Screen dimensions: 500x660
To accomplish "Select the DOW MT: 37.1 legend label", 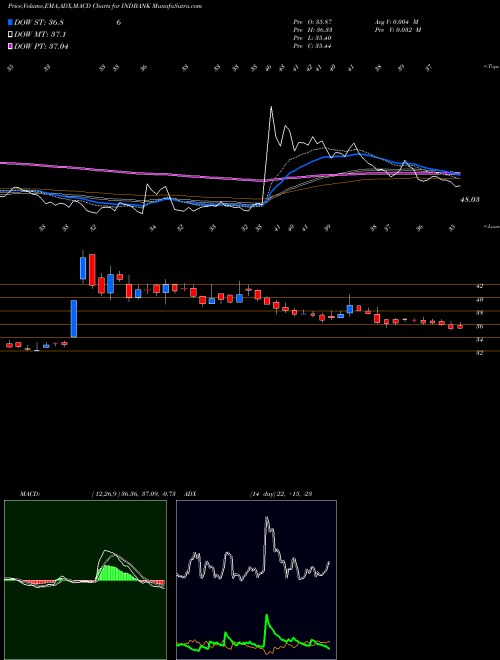I will pyautogui.click(x=40, y=35).
